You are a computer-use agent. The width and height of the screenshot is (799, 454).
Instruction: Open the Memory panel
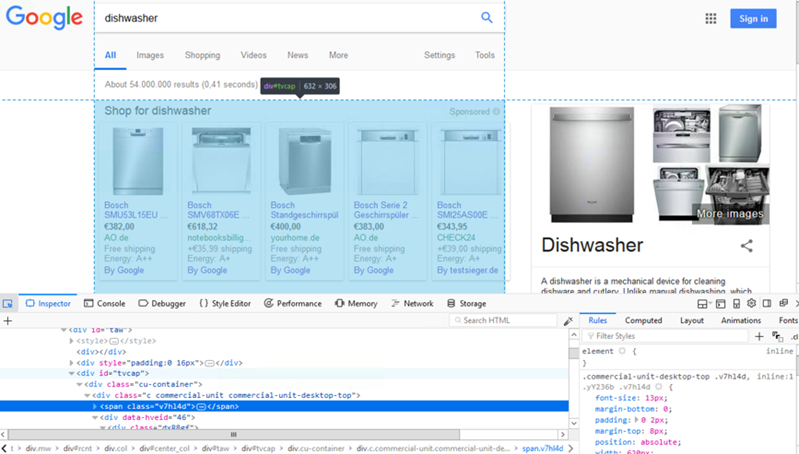[x=356, y=304]
